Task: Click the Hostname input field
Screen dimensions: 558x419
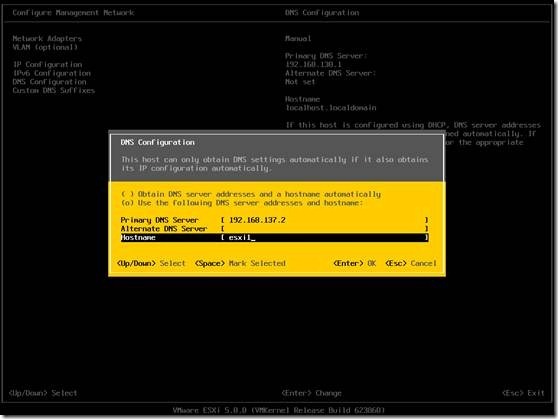Action: [324, 237]
